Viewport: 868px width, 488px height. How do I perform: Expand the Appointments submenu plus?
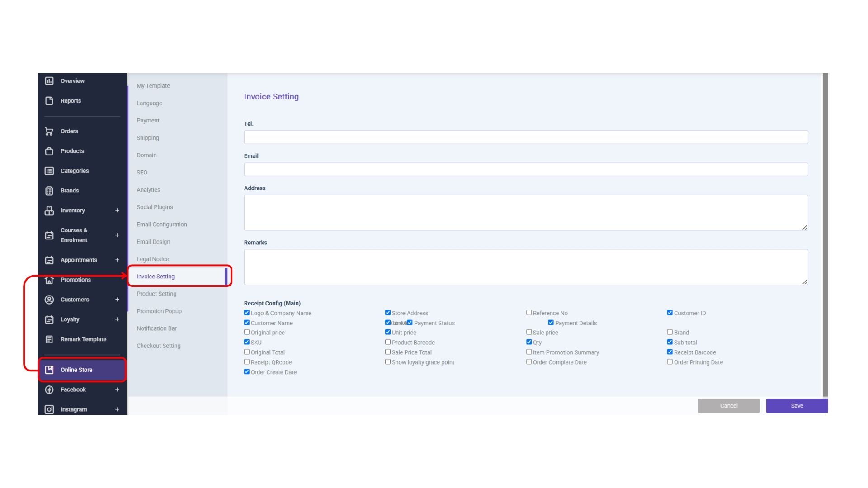tap(117, 260)
